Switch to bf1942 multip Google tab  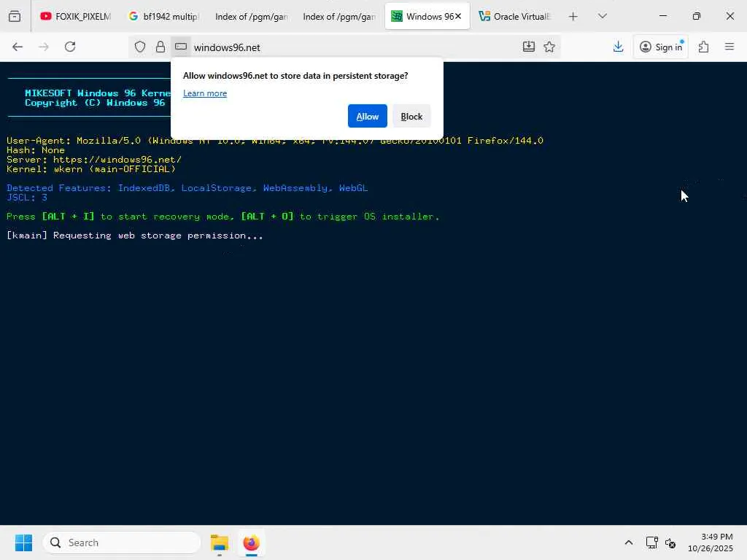[x=163, y=16]
